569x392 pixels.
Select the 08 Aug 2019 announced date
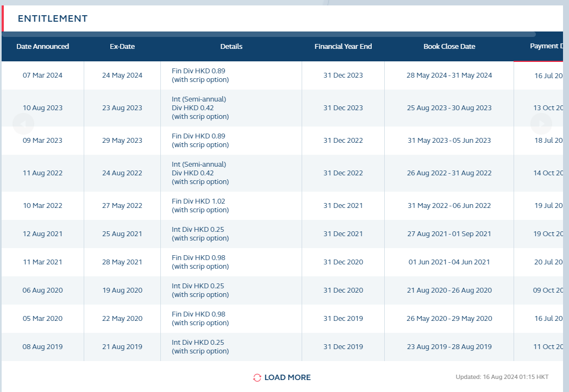42,347
